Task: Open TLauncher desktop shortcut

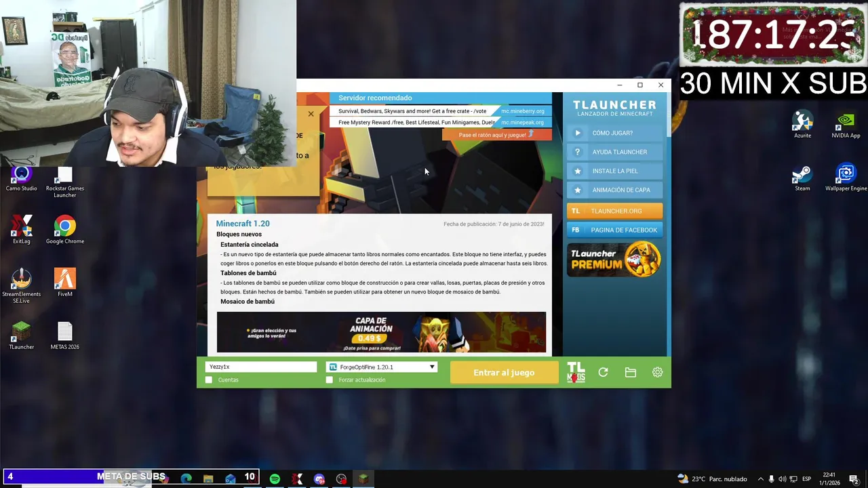Action: [x=22, y=335]
